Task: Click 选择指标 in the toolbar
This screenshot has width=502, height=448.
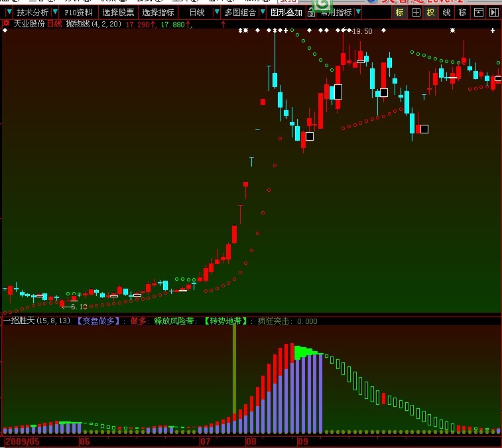Action: point(158,13)
